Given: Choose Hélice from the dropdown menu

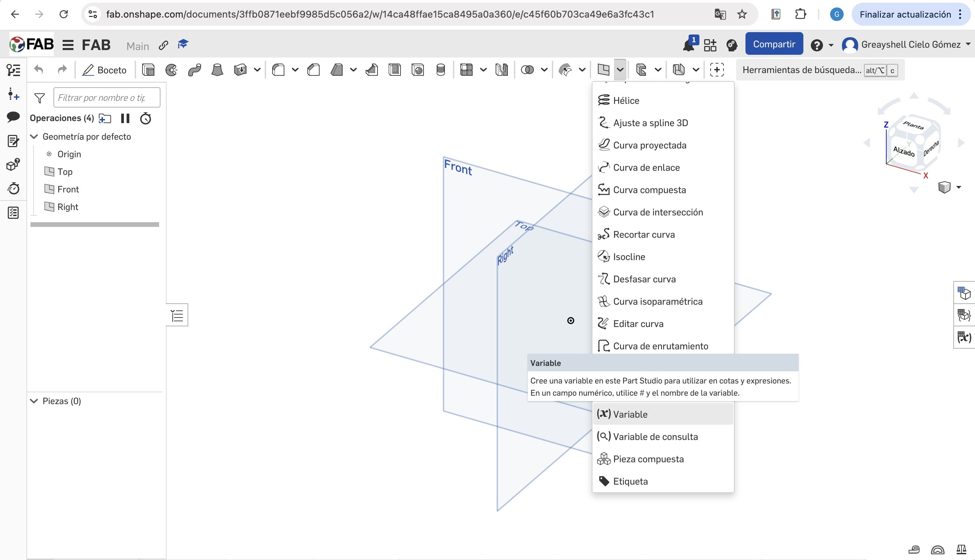Looking at the screenshot, I should (626, 100).
